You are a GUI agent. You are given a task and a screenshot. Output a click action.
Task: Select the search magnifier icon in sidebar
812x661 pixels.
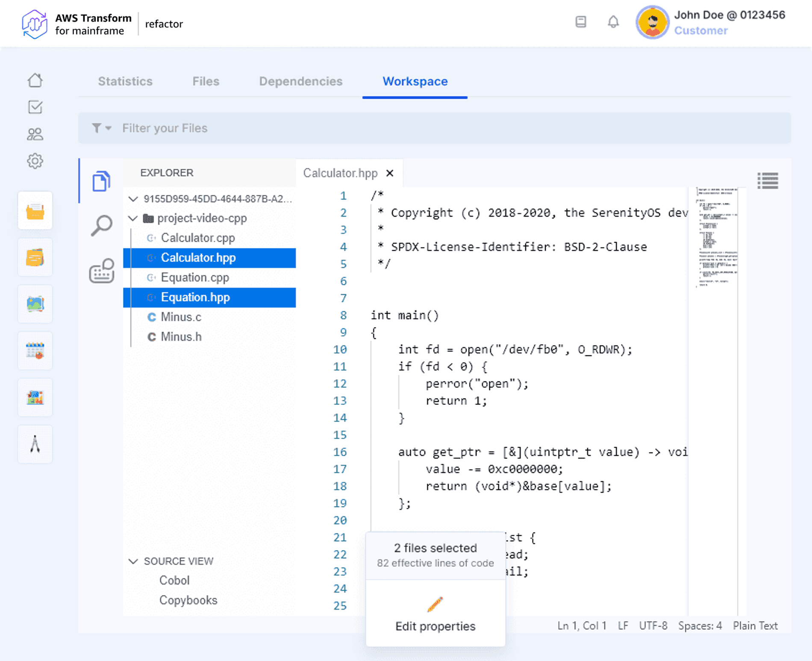(x=101, y=226)
